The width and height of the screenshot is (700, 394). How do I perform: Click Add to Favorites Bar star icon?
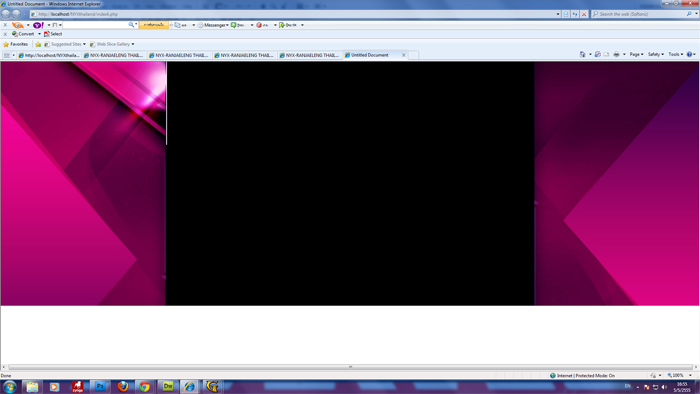38,44
